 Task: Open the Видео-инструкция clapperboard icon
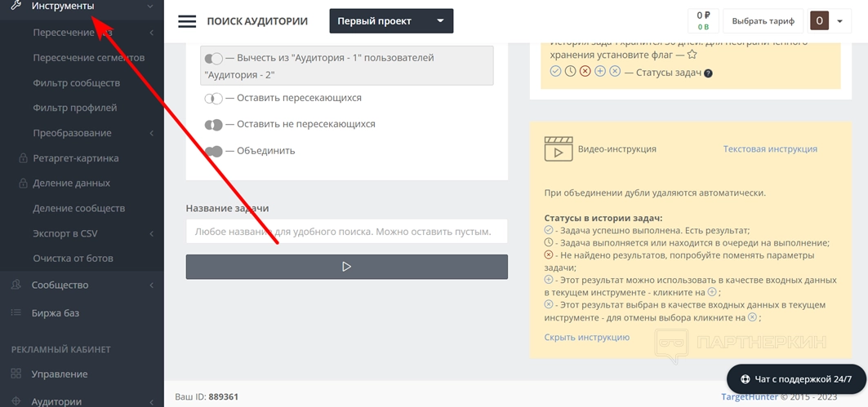(x=559, y=148)
